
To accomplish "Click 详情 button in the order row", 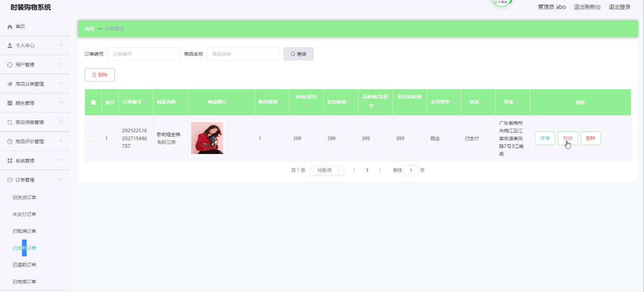I will click(545, 138).
